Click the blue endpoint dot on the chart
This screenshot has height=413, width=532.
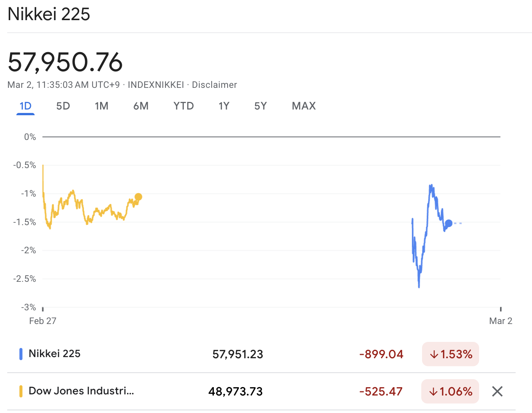449,224
